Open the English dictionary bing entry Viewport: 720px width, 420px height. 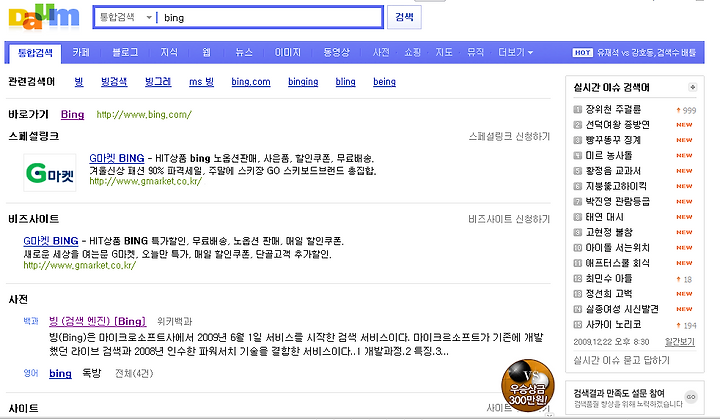pos(60,374)
